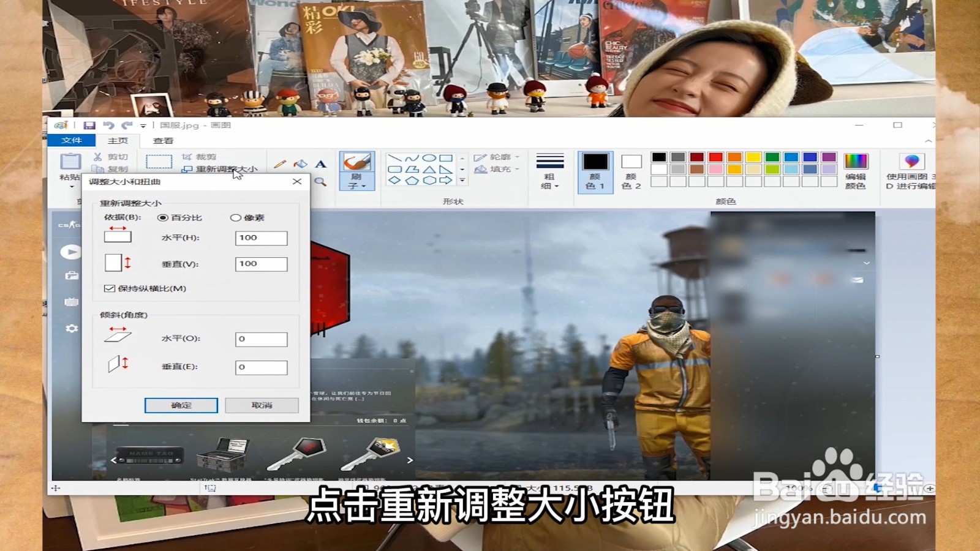Click the skew 水平(O) input field

[x=261, y=339]
